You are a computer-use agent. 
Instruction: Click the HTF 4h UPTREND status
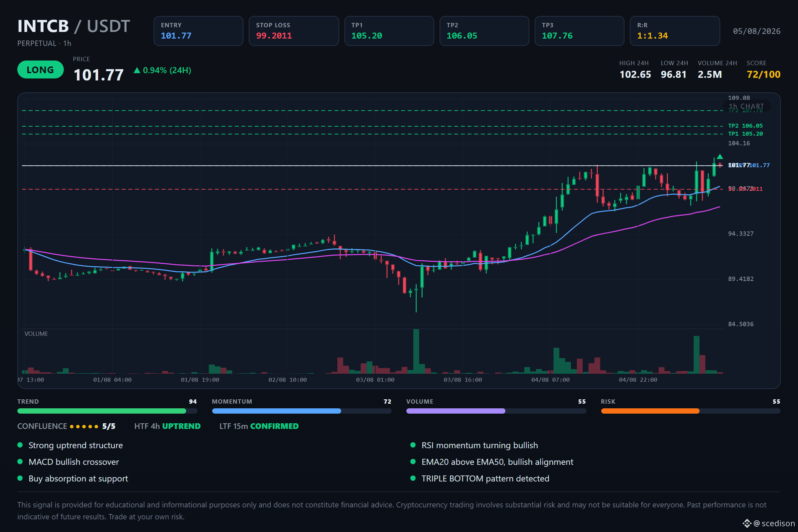point(167,427)
